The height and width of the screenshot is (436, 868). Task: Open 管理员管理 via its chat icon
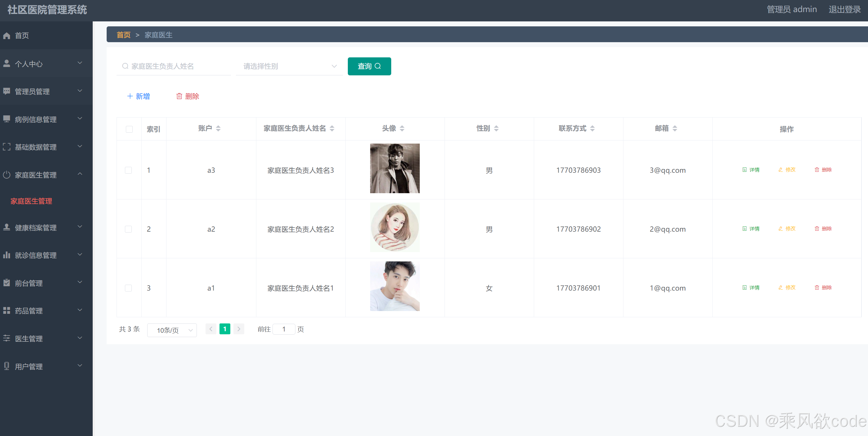(x=7, y=91)
